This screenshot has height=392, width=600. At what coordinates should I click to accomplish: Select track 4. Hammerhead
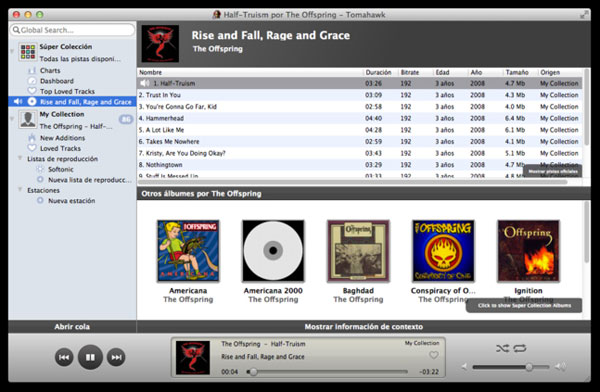coord(360,118)
